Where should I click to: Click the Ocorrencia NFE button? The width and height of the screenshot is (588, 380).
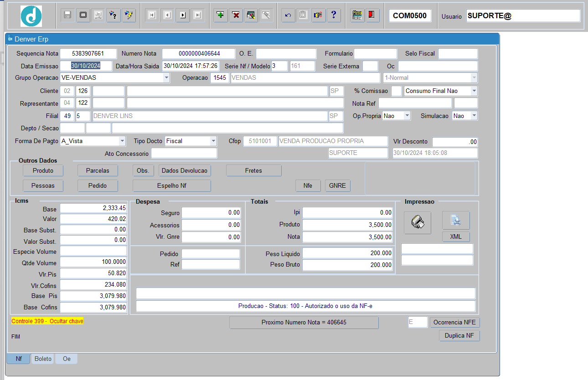coord(454,322)
